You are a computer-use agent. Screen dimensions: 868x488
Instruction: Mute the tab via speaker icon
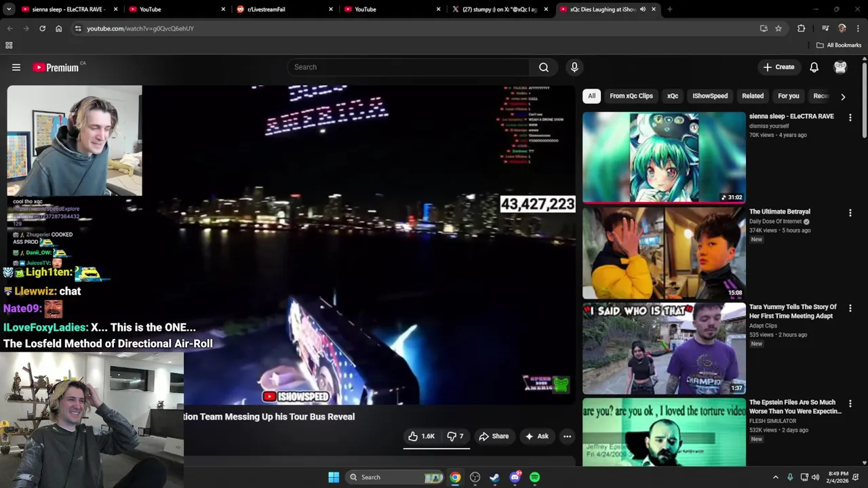point(642,9)
